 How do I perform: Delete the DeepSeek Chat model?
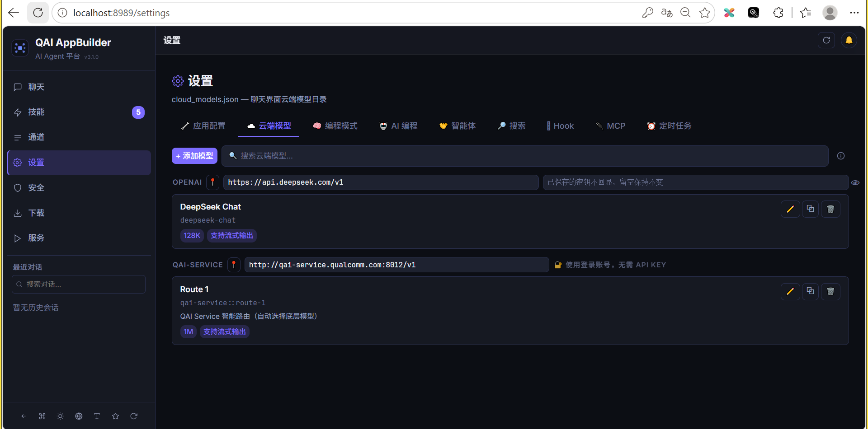830,209
